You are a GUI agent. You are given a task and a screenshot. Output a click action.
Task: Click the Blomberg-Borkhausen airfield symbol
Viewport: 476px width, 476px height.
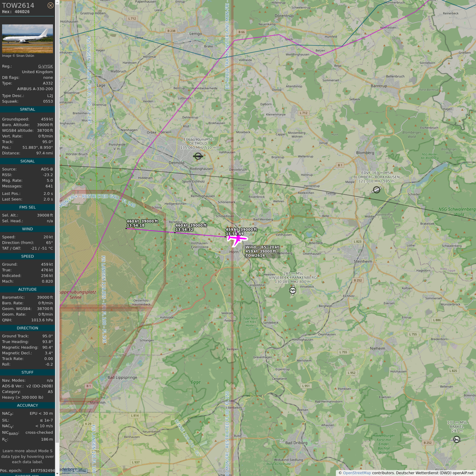(377, 190)
